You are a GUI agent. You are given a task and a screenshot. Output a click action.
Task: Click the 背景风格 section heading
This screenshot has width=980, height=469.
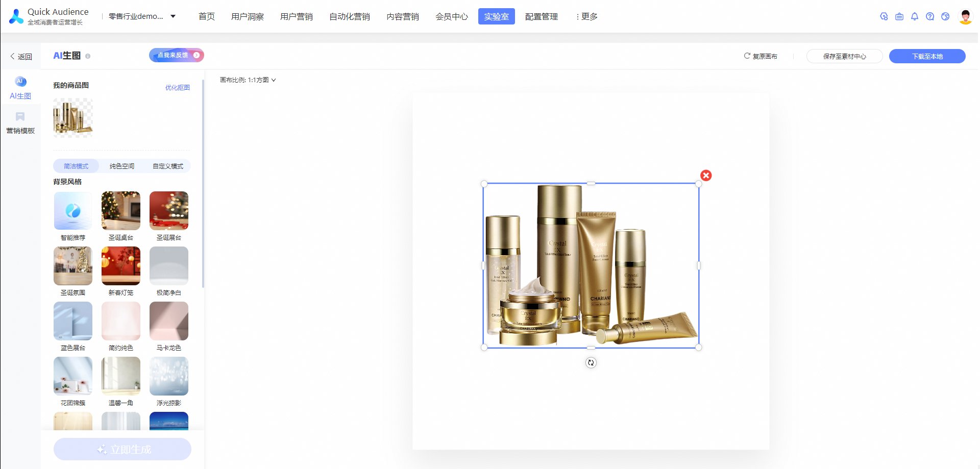(67, 182)
